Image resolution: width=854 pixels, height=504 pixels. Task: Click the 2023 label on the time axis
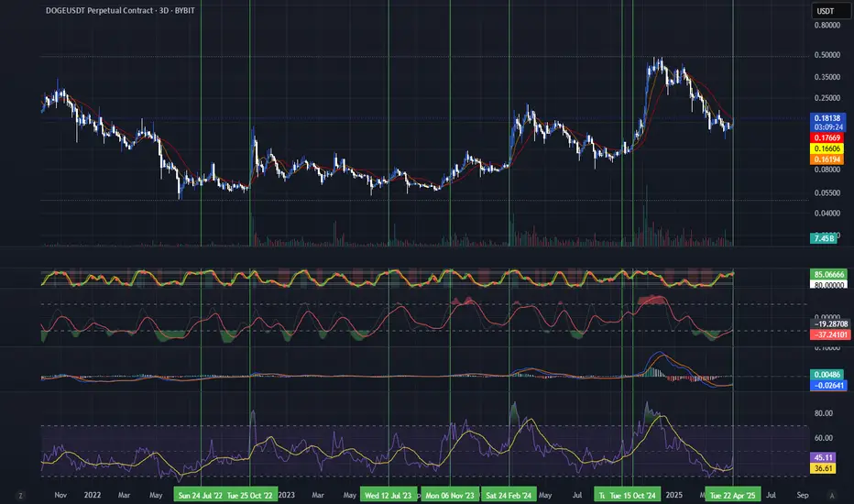click(x=287, y=495)
